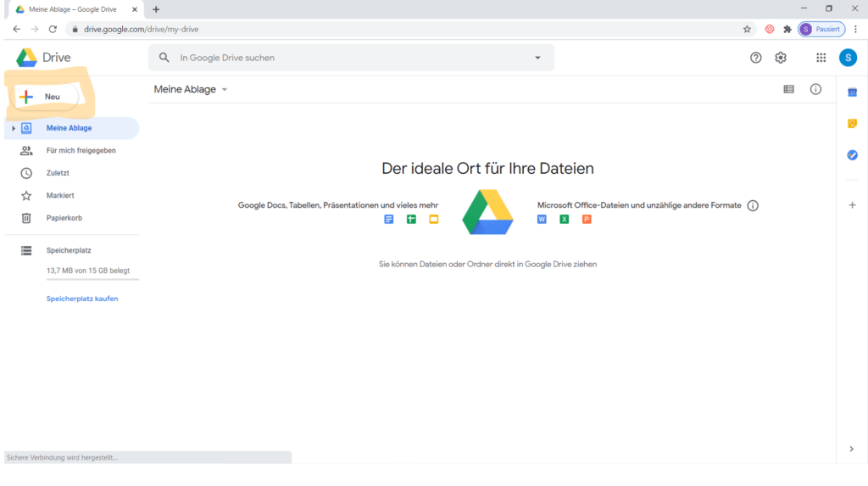Click the Google Slides icon
The image size is (868, 486).
pyautogui.click(x=433, y=220)
